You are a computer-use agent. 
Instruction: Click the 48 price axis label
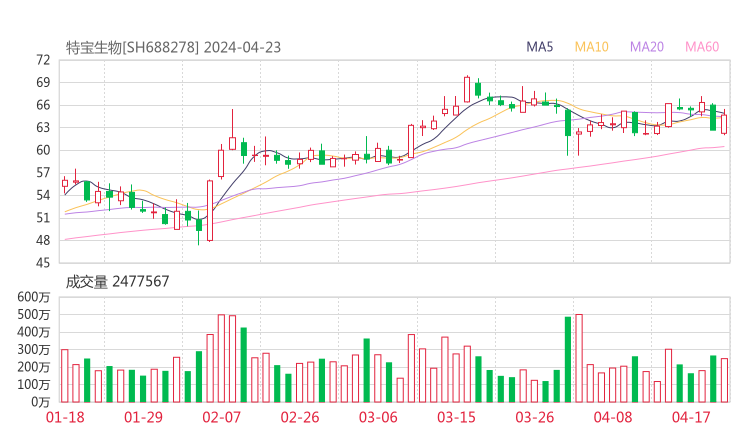(x=43, y=240)
